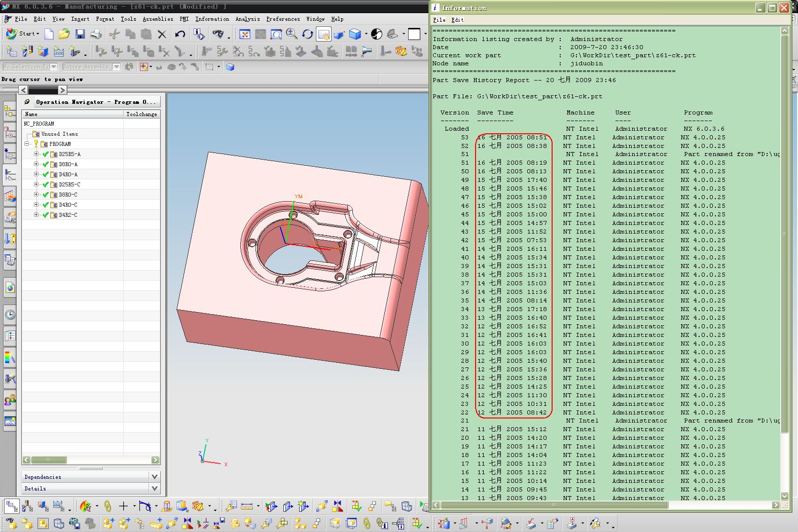
Task: Open the Preferences menu
Action: pos(283,19)
